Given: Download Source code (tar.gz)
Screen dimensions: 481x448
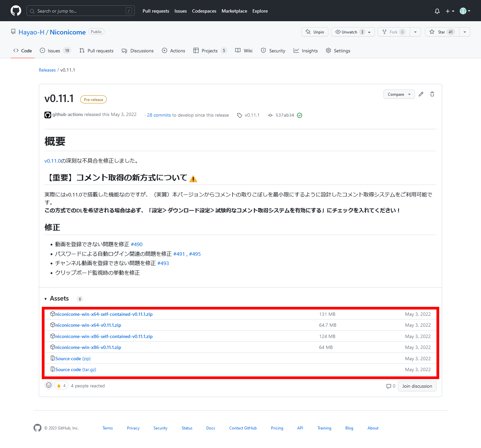Looking at the screenshot, I should (x=76, y=369).
